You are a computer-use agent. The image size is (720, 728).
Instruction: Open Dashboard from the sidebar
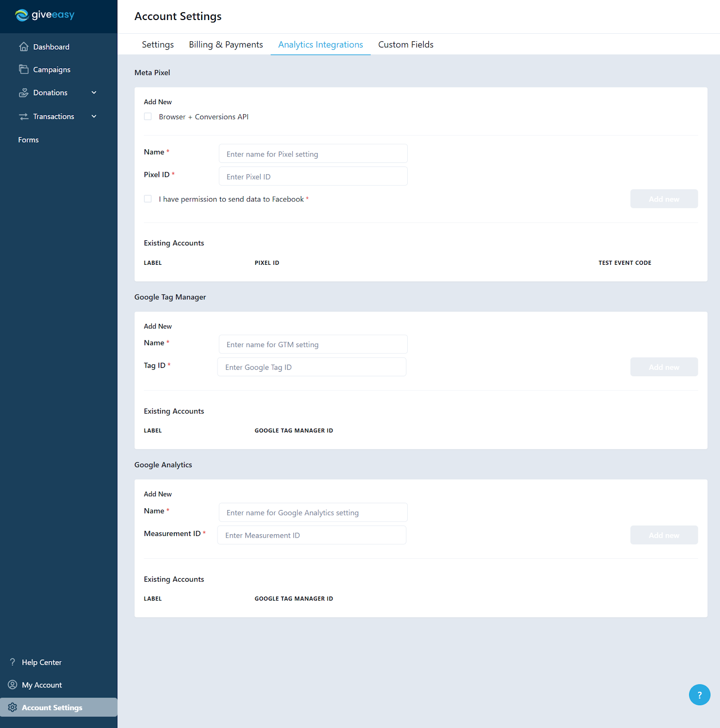[51, 47]
